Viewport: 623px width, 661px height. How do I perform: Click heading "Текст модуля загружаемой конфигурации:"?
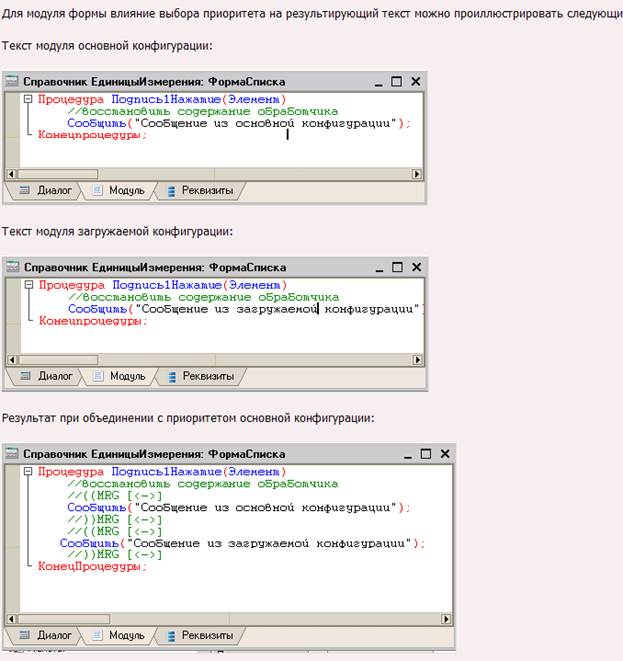(117, 231)
